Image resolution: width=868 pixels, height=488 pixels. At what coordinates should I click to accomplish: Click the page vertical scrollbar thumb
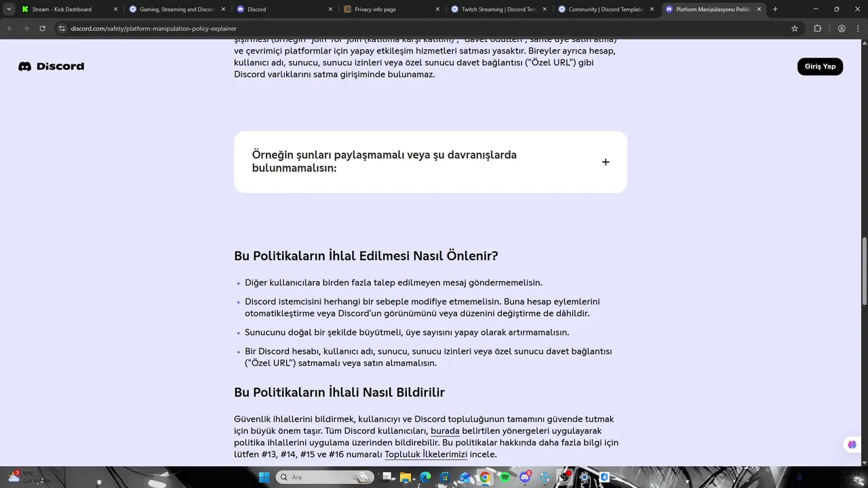tap(864, 271)
